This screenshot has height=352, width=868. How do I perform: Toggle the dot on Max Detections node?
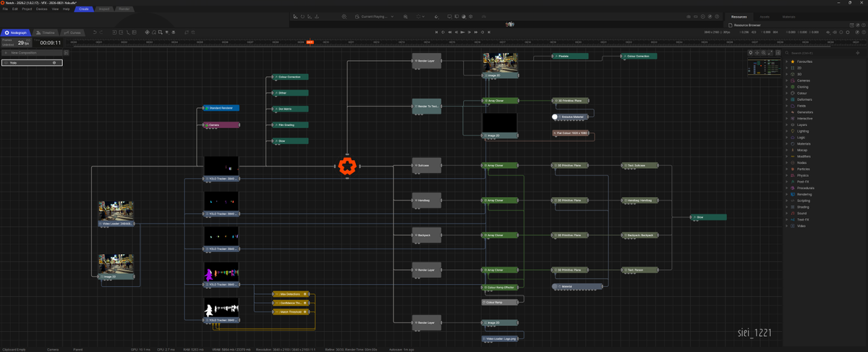click(x=305, y=294)
